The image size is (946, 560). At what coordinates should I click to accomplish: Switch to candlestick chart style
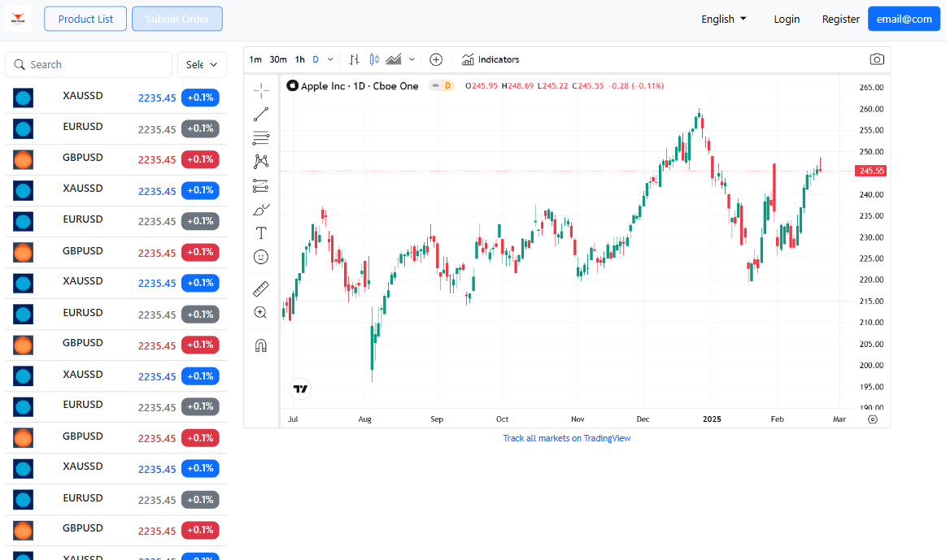coord(374,59)
